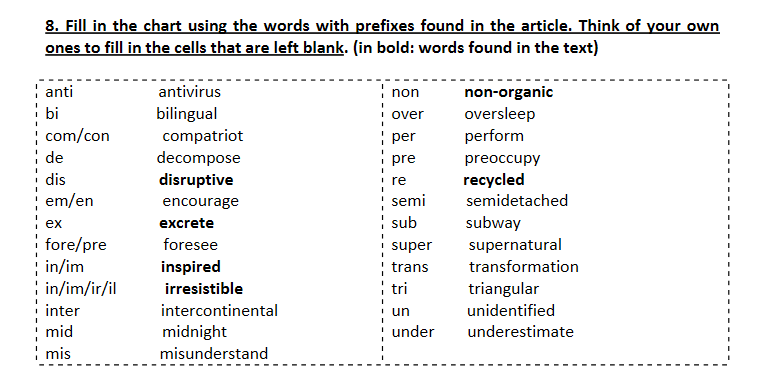Click the word non-organic
Screen dimensions: 775x389
509,92
